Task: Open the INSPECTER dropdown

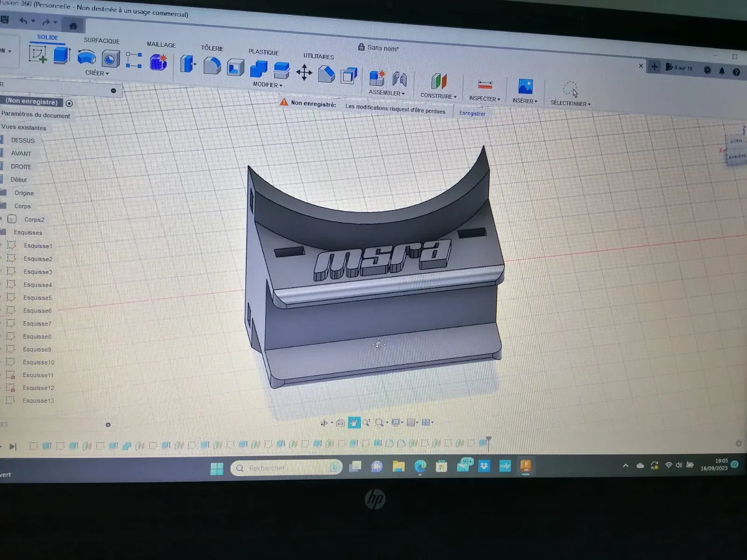Action: 485,98
